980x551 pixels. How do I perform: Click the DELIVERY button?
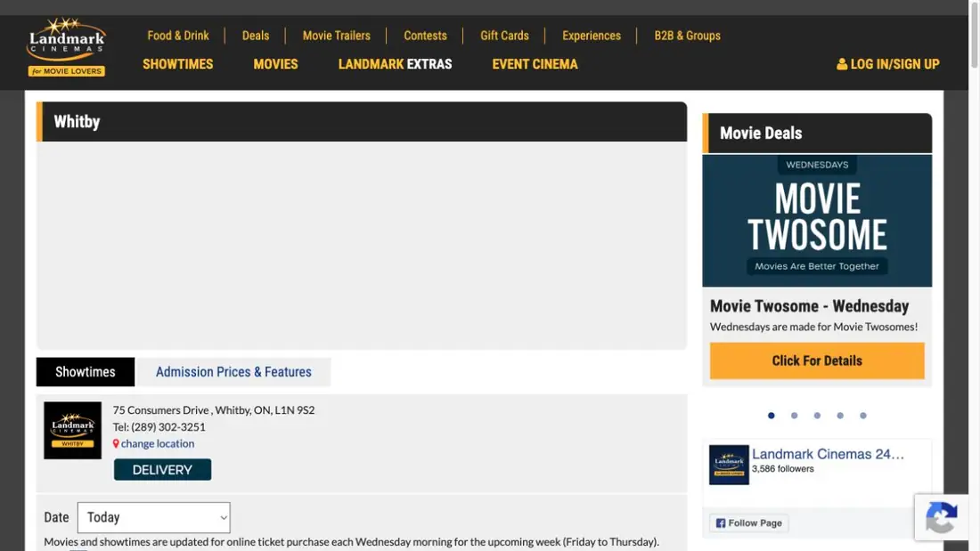tap(162, 470)
